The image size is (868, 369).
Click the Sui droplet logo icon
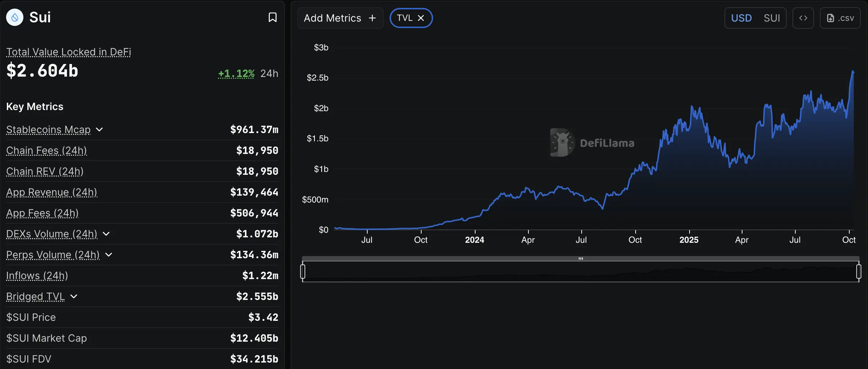15,17
